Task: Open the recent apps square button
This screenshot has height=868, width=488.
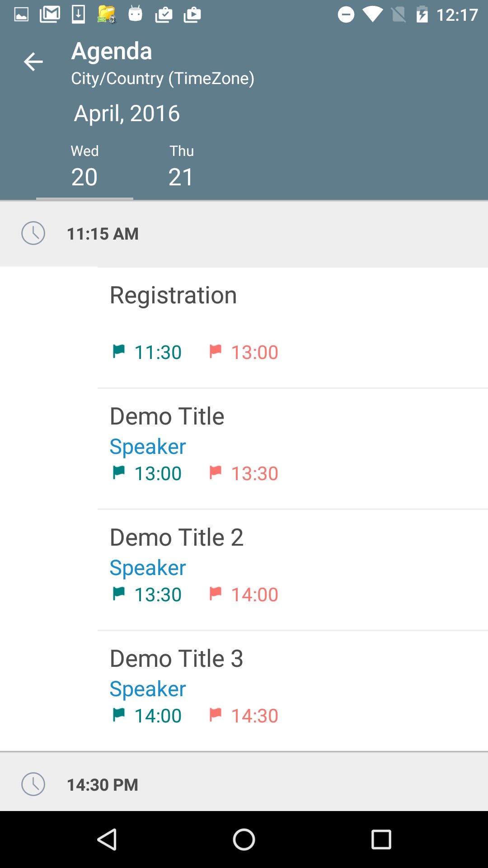Action: pyautogui.click(x=381, y=840)
